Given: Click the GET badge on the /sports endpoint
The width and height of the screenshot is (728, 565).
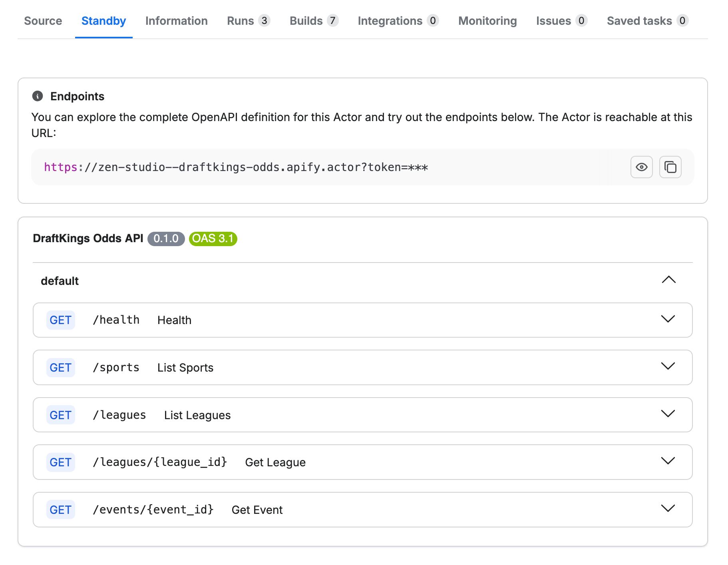Looking at the screenshot, I should point(60,367).
